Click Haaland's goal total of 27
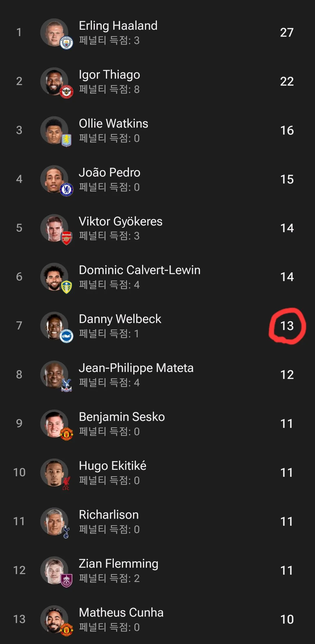Viewport: 315px width, 644px height. tap(287, 32)
